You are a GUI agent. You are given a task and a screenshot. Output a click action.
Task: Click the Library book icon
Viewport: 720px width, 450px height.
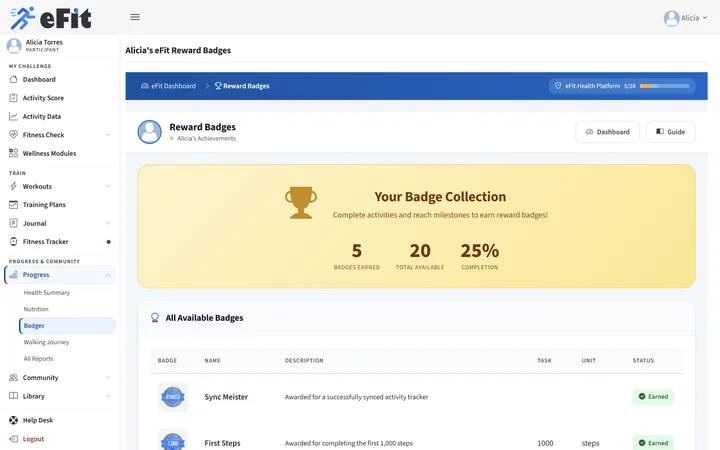click(x=13, y=396)
